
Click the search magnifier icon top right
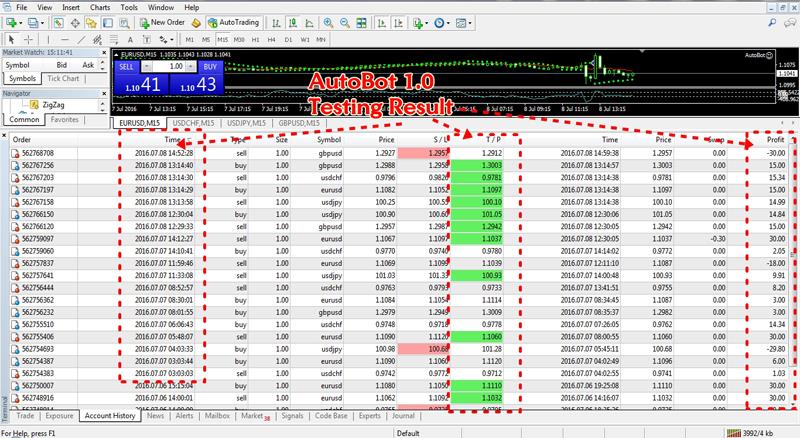[772, 23]
